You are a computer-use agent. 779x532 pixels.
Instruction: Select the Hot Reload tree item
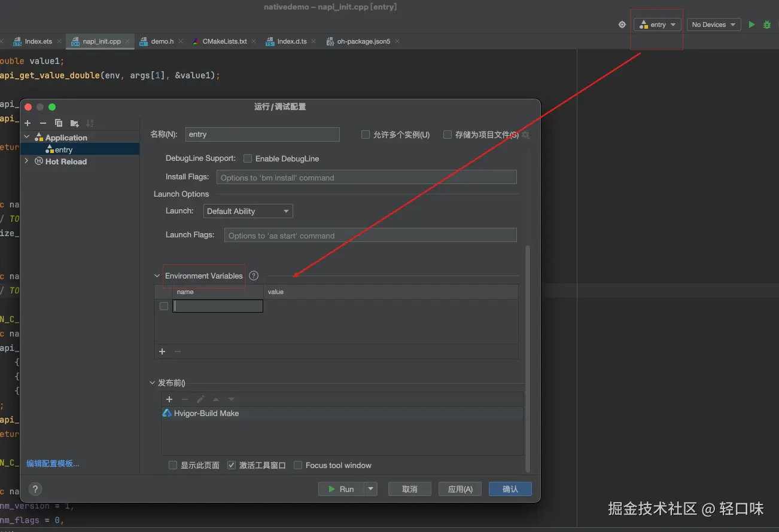click(66, 161)
